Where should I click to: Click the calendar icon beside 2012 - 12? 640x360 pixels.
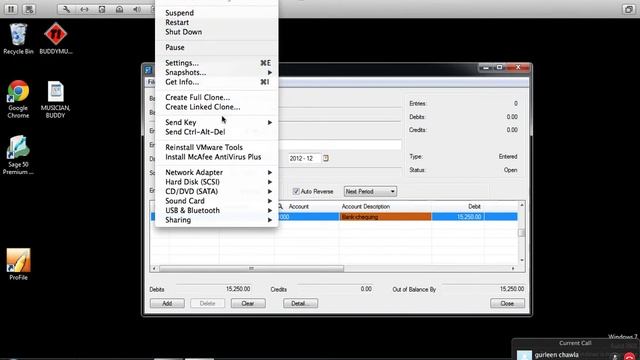click(x=326, y=158)
